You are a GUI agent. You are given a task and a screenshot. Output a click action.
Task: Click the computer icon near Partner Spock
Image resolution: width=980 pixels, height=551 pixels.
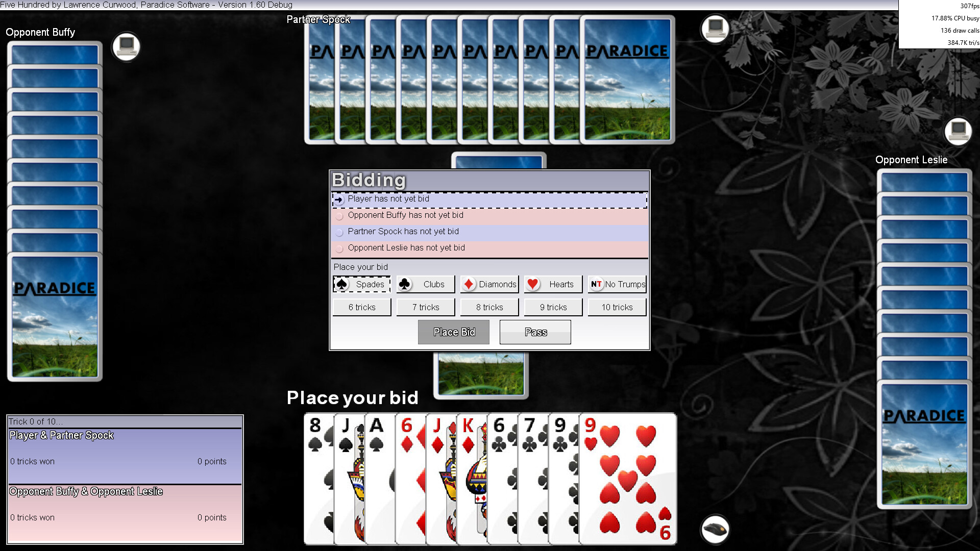[x=714, y=29]
